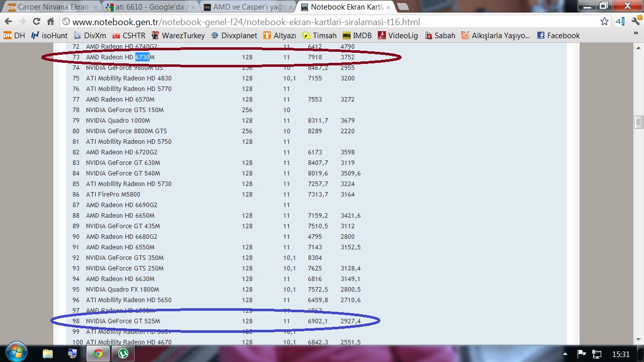Viewport: 644px width, 362px height.
Task: Close the ati 6610 Google tab
Action: [193, 8]
